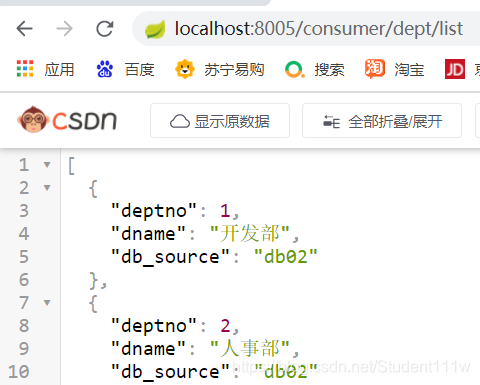
Task: Click the Suning lion bookmark icon
Action: (185, 69)
